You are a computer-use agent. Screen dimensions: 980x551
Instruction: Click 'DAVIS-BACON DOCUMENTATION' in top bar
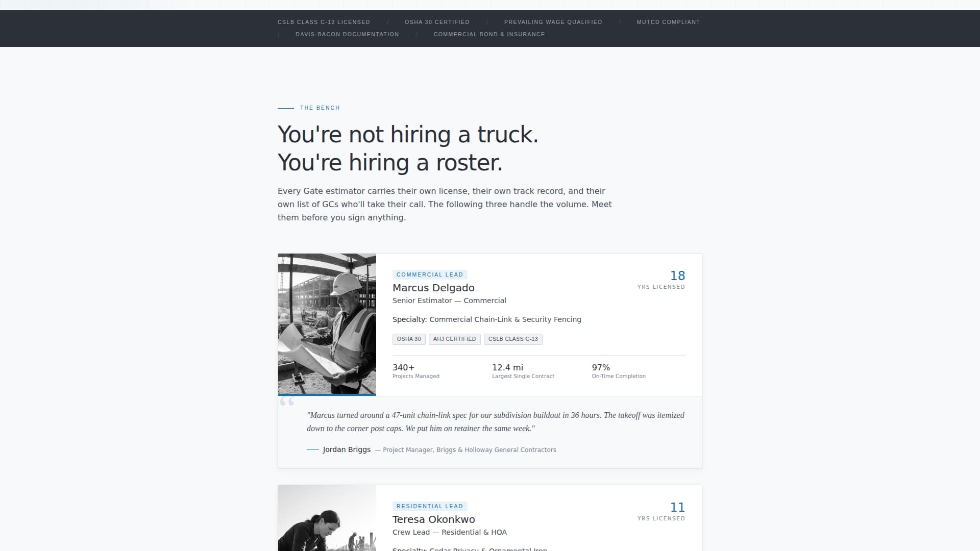[x=347, y=34]
